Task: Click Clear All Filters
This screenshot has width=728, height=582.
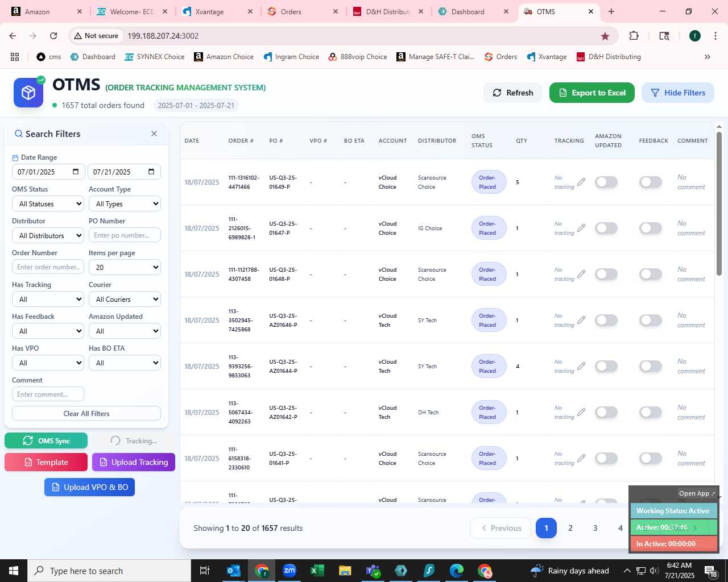Action: tap(86, 413)
